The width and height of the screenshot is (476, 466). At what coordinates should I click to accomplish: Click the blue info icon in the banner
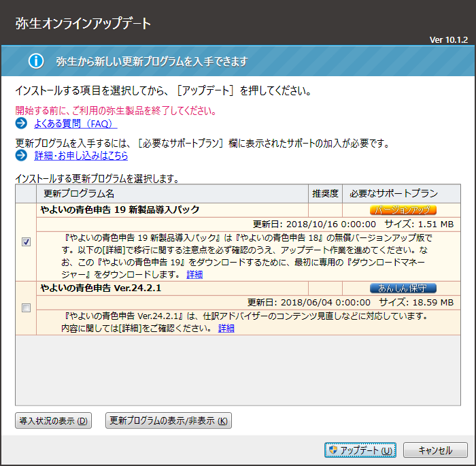click(36, 61)
